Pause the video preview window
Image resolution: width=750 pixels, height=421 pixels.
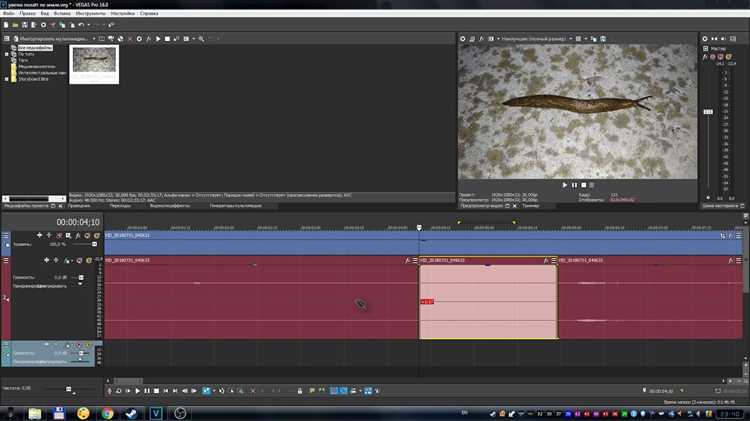click(x=574, y=185)
